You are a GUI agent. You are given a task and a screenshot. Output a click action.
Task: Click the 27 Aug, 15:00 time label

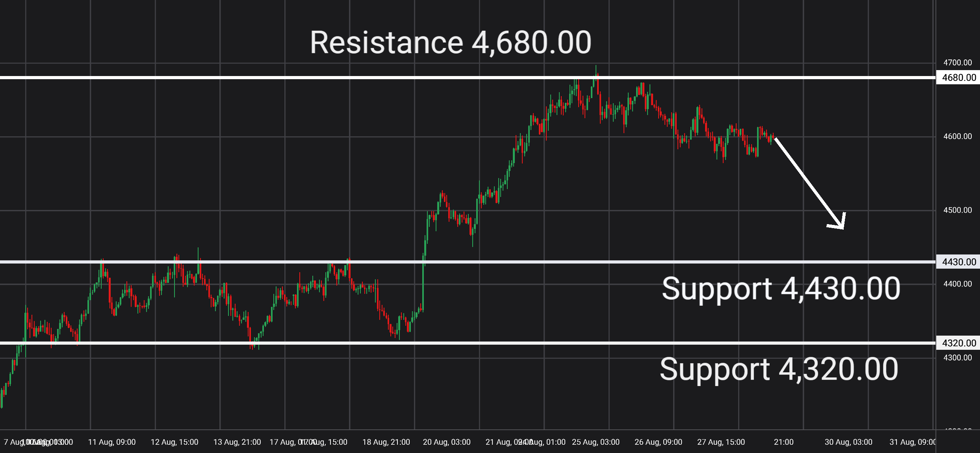721,442
